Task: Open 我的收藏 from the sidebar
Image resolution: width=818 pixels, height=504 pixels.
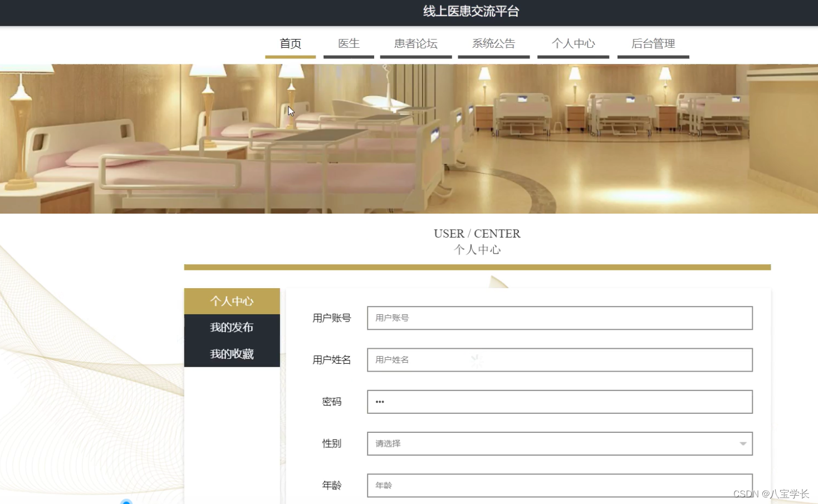Action: click(232, 354)
